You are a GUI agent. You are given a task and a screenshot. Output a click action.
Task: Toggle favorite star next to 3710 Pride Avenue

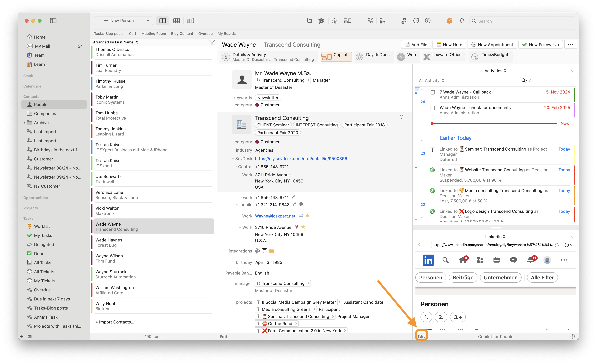(x=303, y=227)
